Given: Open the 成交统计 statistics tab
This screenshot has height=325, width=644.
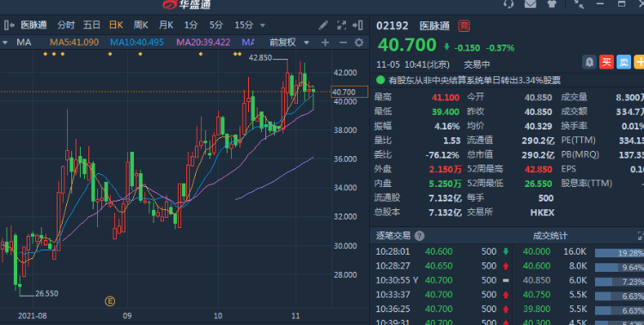Looking at the screenshot, I should (550, 236).
